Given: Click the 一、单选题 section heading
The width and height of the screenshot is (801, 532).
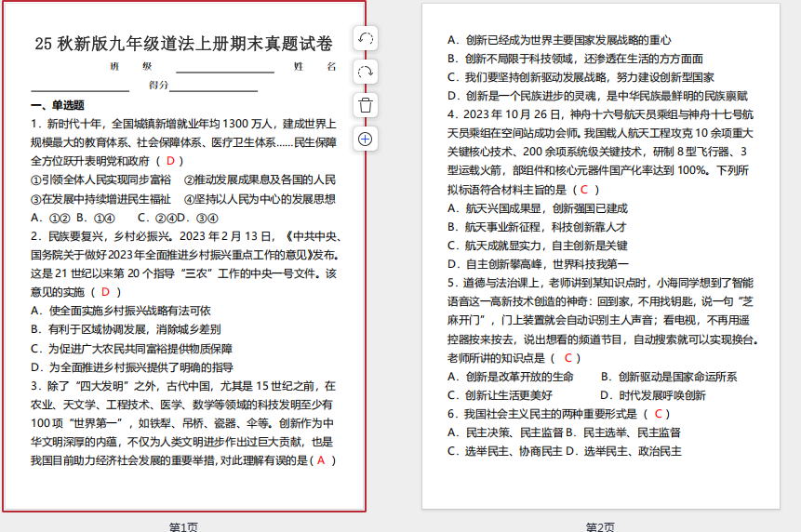Looking at the screenshot, I should (x=58, y=105).
